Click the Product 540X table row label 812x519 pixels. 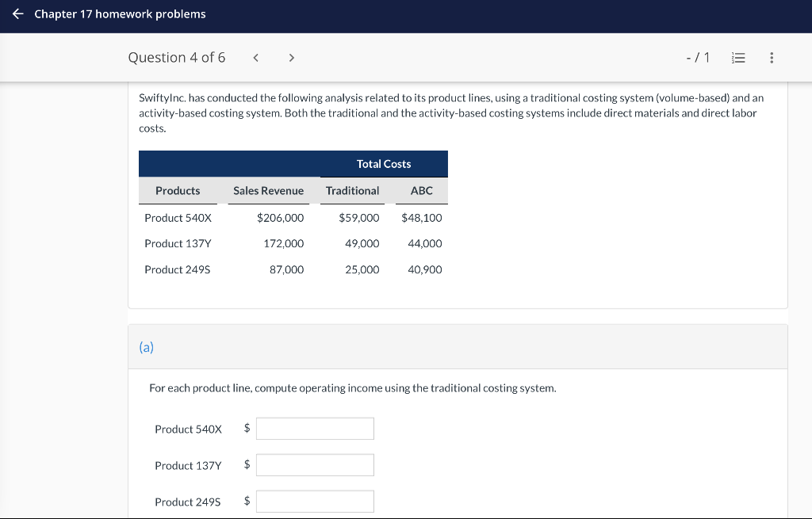click(178, 218)
